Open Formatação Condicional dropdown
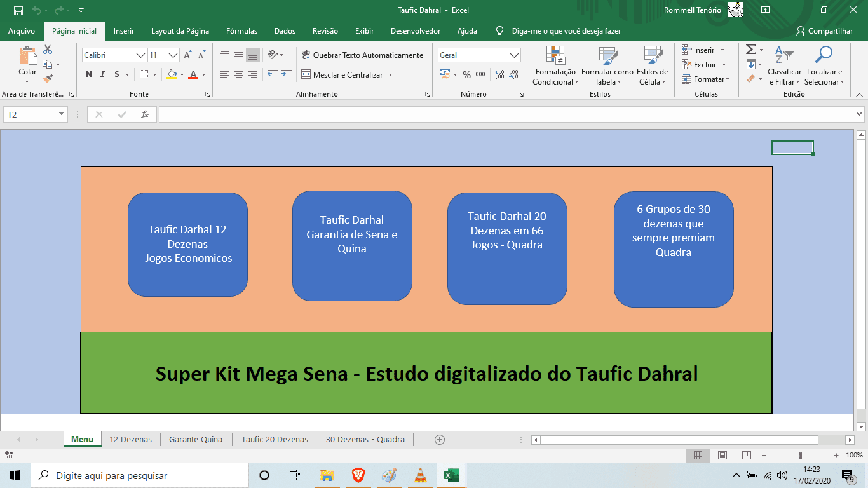868x488 pixels. coord(555,65)
